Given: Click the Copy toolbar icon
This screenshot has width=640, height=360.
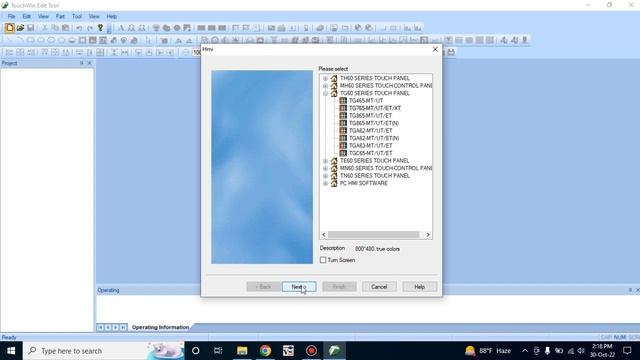Looking at the screenshot, I should pyautogui.click(x=55, y=28).
